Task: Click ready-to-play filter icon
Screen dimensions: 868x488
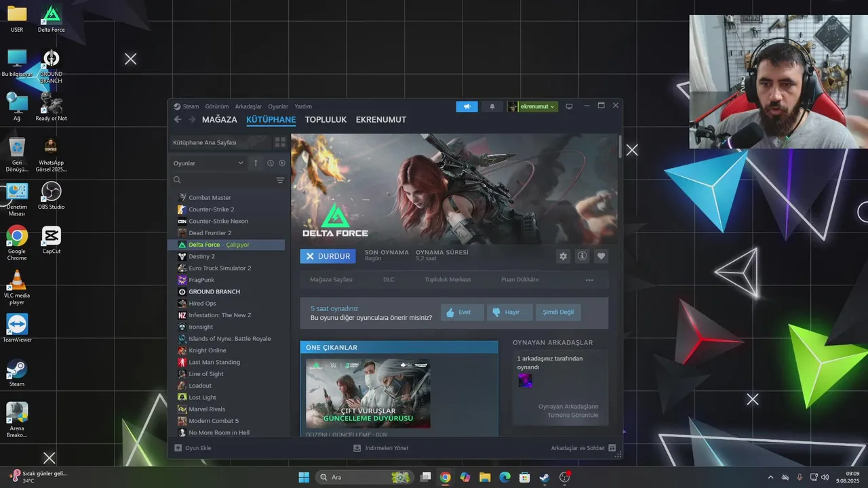Action: click(282, 163)
